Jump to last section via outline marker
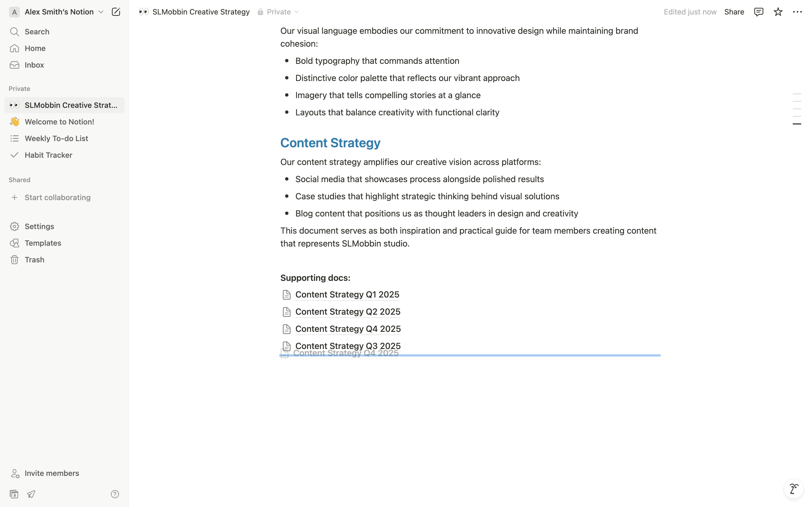Screen dimensions: 812x507 [797, 124]
